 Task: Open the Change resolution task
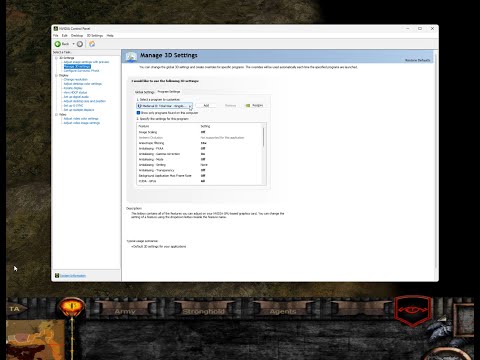click(76, 80)
